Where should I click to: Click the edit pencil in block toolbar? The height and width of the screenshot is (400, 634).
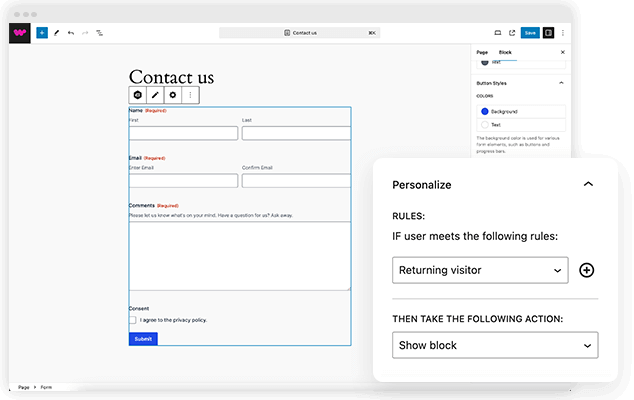pyautogui.click(x=155, y=95)
